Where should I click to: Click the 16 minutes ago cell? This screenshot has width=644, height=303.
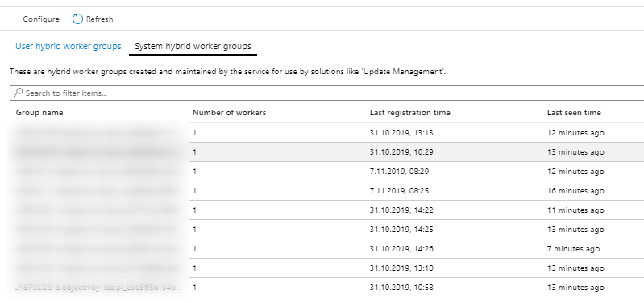575,190
